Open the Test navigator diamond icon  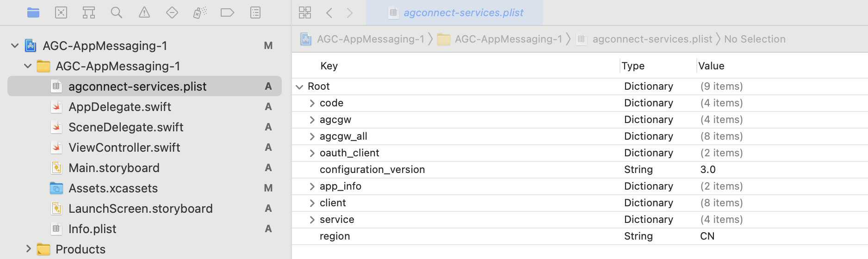click(x=172, y=12)
